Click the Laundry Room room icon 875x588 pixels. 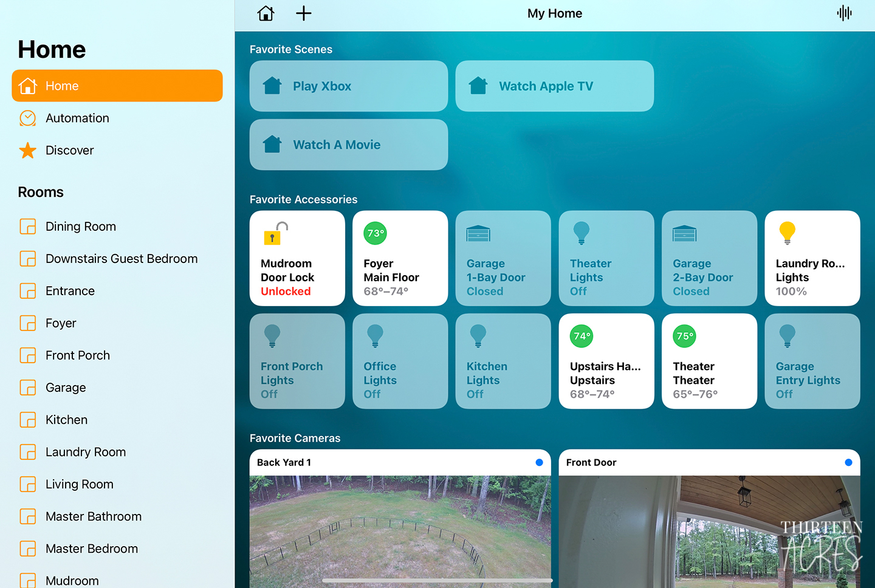click(28, 452)
